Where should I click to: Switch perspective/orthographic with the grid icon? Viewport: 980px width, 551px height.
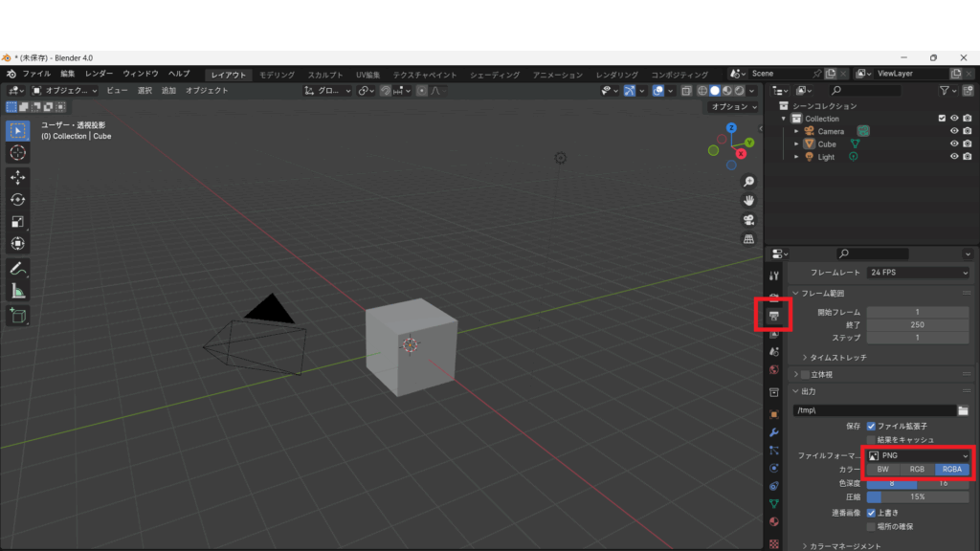pyautogui.click(x=748, y=239)
